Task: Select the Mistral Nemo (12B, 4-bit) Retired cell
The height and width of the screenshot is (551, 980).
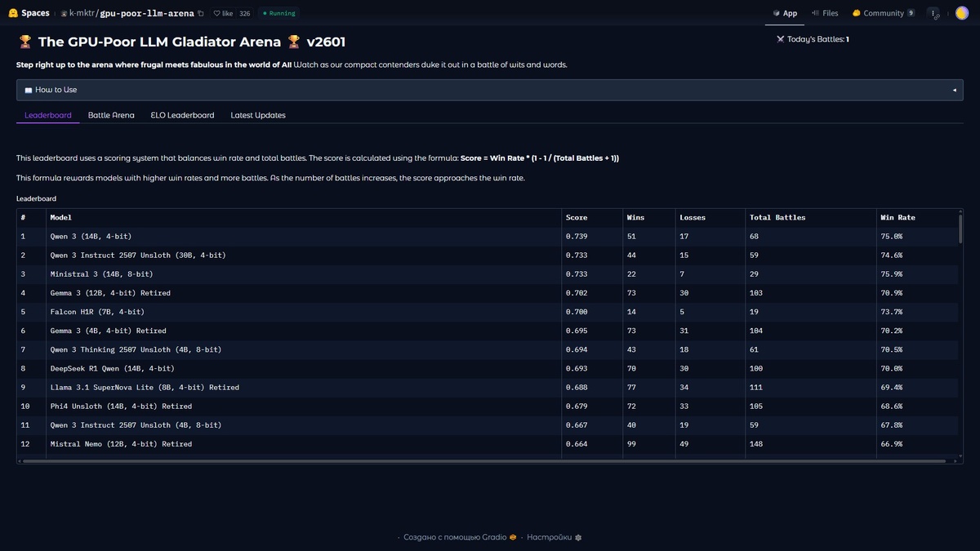Action: pyautogui.click(x=304, y=444)
